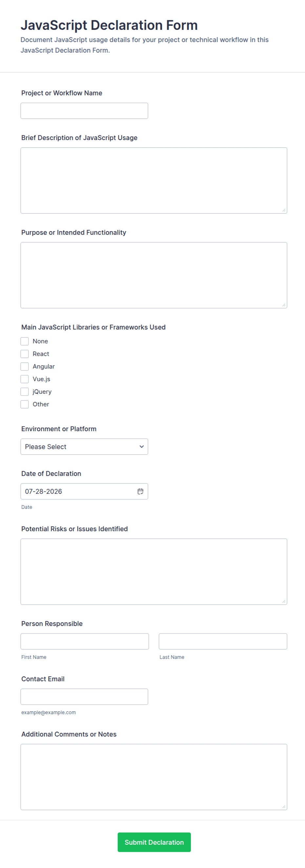Select the Vue.js checkbox
The height and width of the screenshot is (868, 305).
coord(25,379)
